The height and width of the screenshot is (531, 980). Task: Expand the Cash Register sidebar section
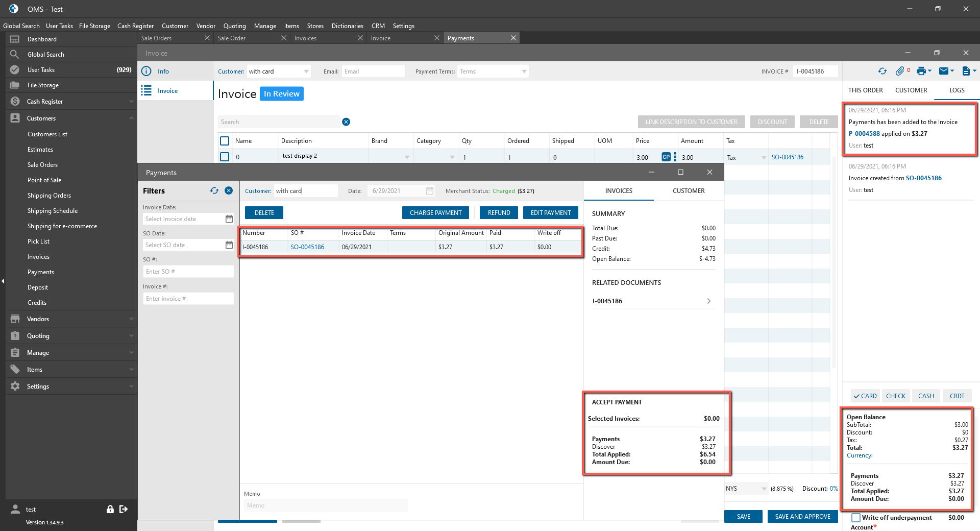point(131,102)
